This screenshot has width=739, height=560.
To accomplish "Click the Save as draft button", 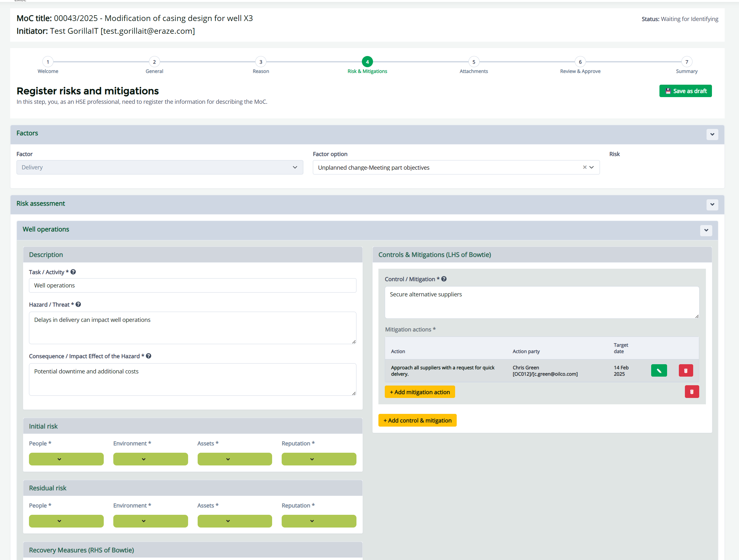I will click(685, 91).
